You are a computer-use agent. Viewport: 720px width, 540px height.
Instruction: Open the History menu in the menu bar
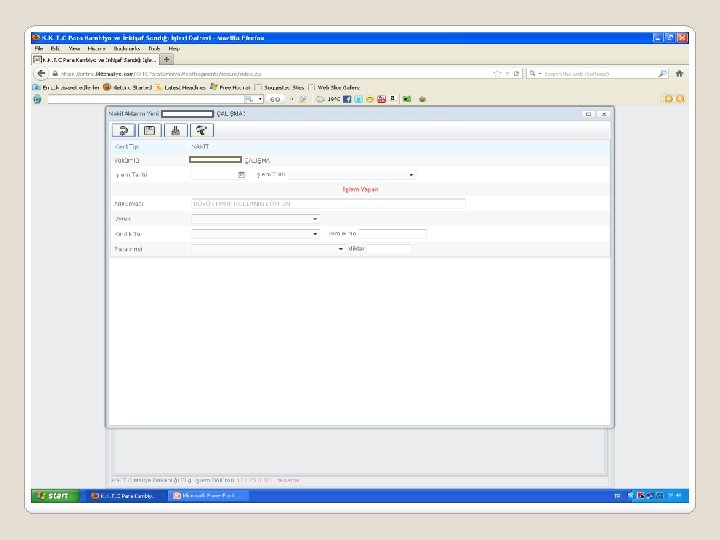click(96, 49)
